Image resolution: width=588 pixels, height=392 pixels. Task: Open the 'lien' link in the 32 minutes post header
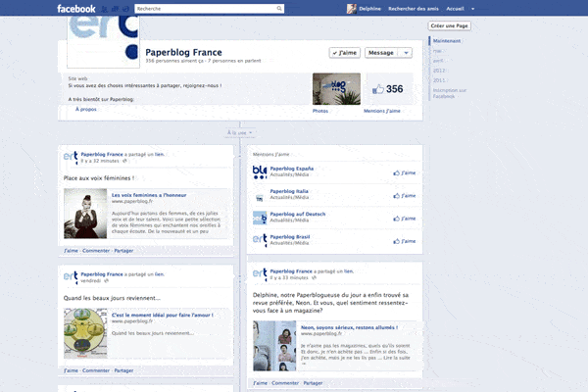click(x=160, y=154)
